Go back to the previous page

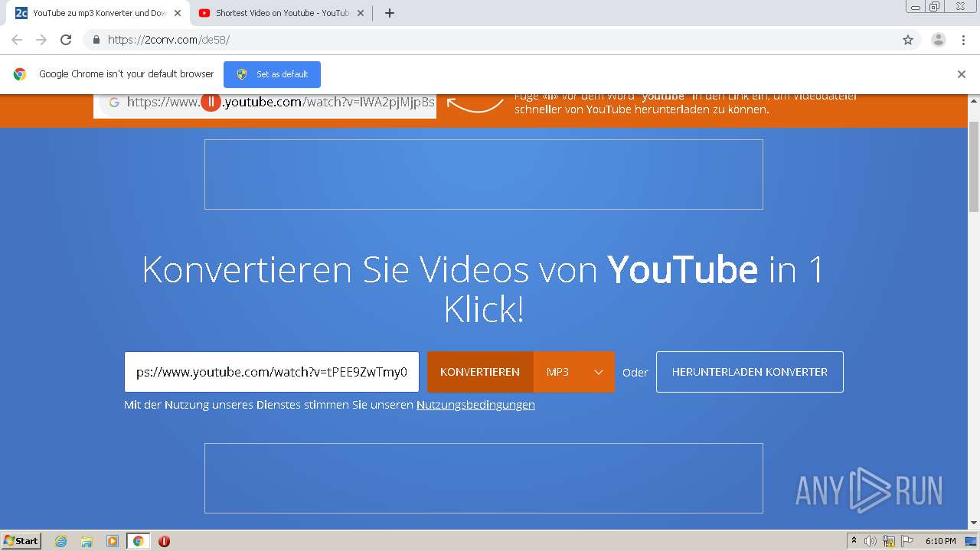pos(17,40)
